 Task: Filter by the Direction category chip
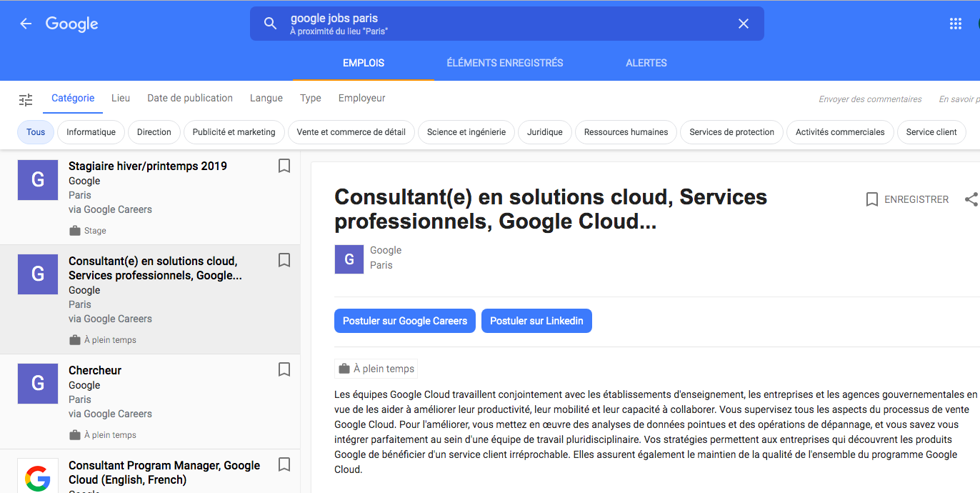click(154, 132)
